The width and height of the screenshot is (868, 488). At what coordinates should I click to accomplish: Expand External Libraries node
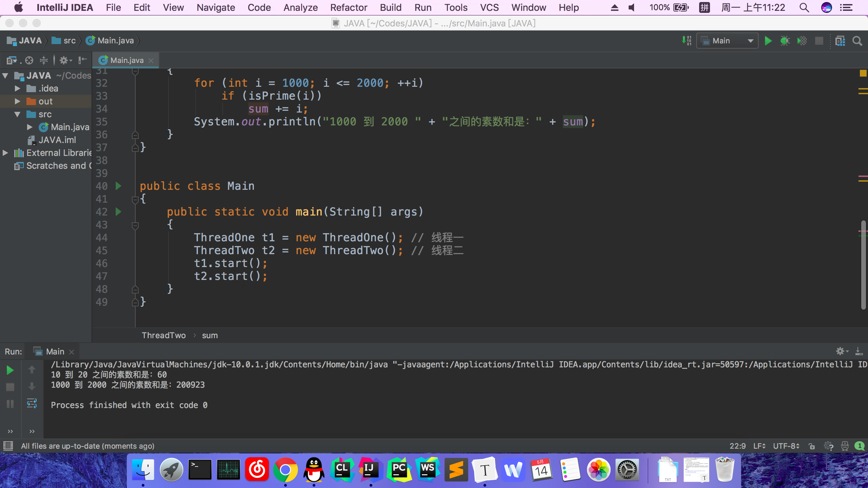click(5, 153)
